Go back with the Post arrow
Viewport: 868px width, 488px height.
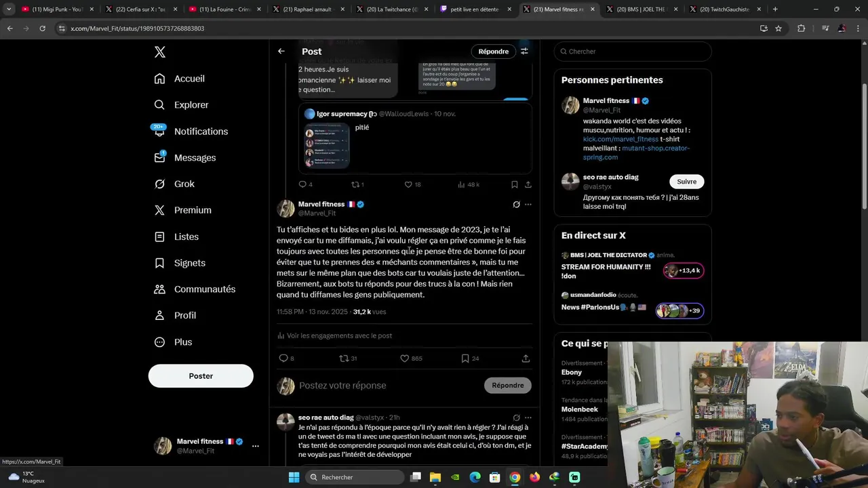click(x=281, y=52)
